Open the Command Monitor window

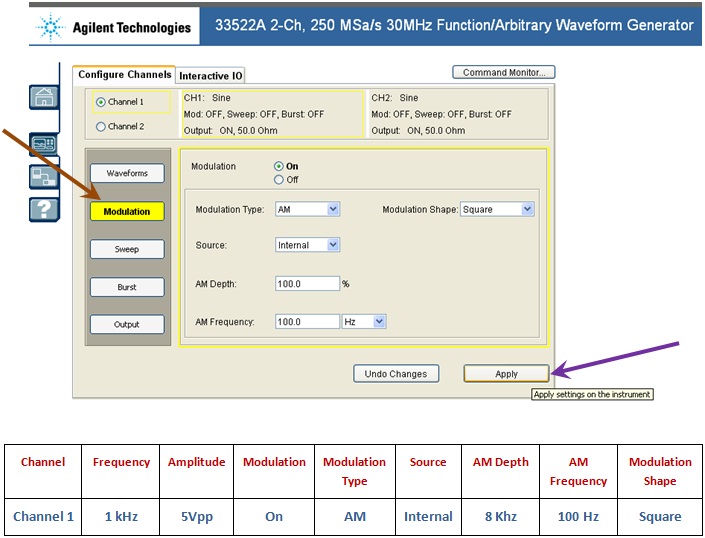click(503, 72)
